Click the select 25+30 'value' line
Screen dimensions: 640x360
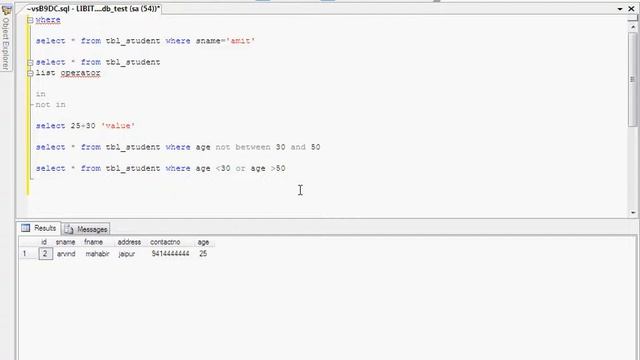(x=85, y=126)
